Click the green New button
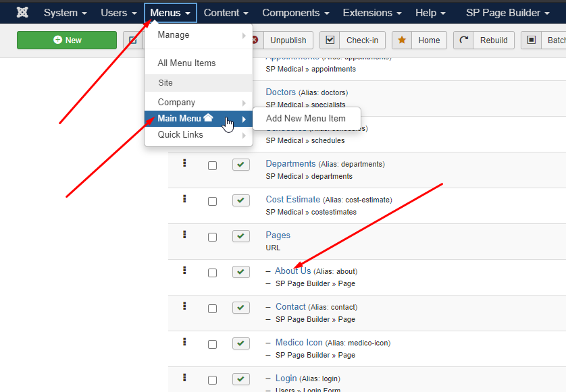 point(67,40)
